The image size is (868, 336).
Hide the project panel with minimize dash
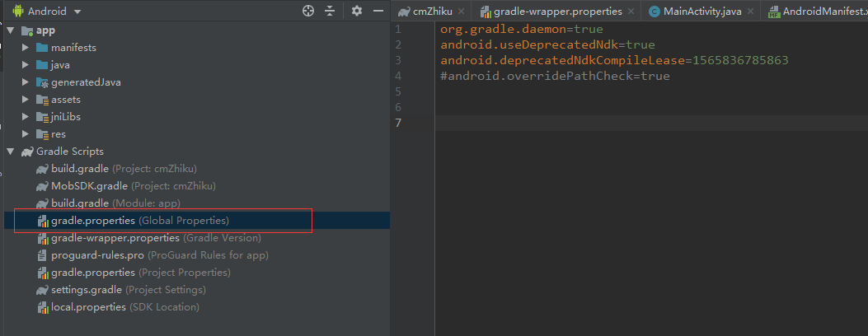[x=378, y=11]
